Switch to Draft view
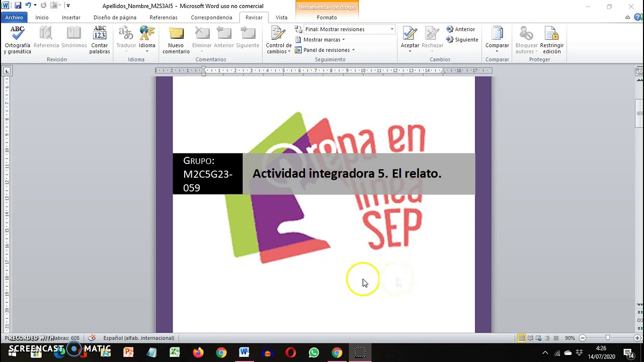The height and width of the screenshot is (362, 644). click(x=555, y=338)
